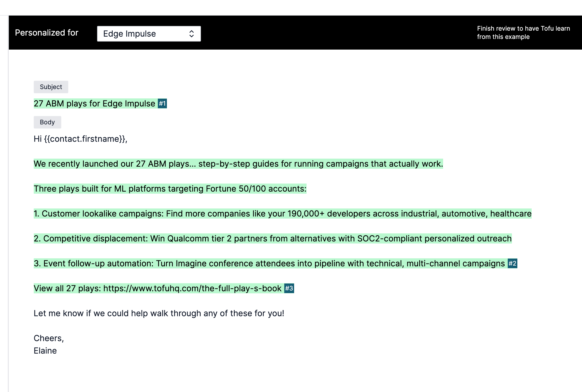Select the Body label tag

[x=47, y=122]
